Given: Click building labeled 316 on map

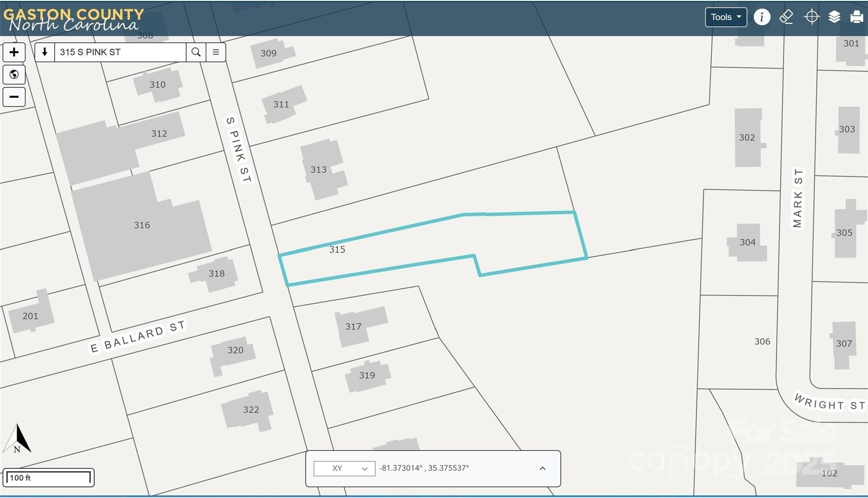Looking at the screenshot, I should click(142, 225).
